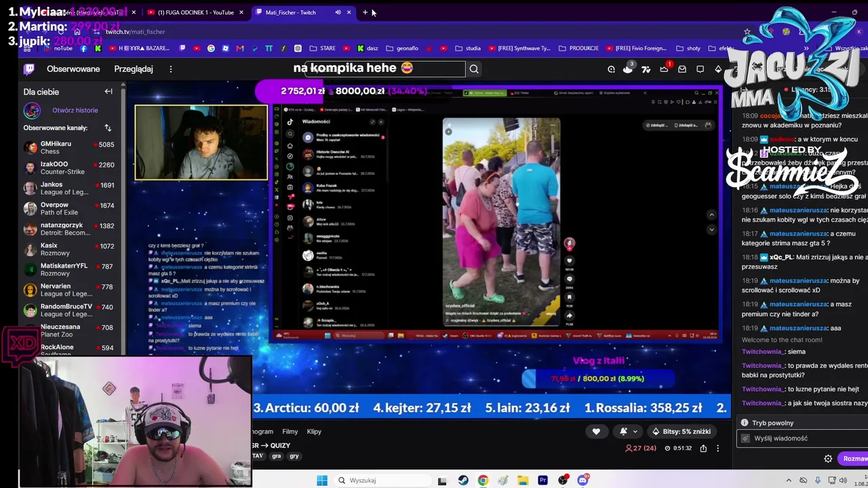Open the FREE Synthwave Ty... bookmark
This screenshot has height=488, width=868.
(x=519, y=48)
